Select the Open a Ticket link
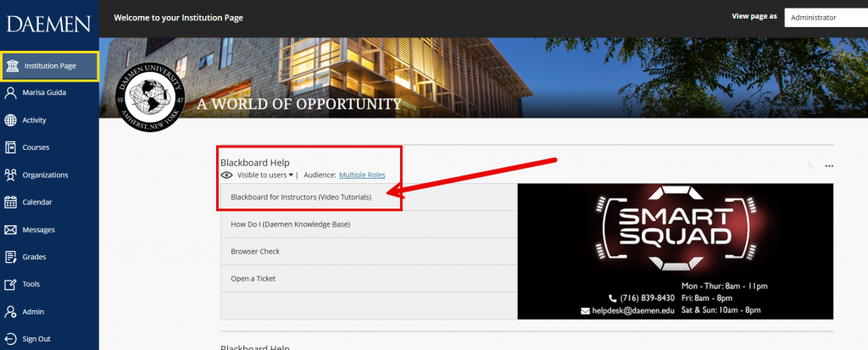The height and width of the screenshot is (350, 868). (253, 279)
